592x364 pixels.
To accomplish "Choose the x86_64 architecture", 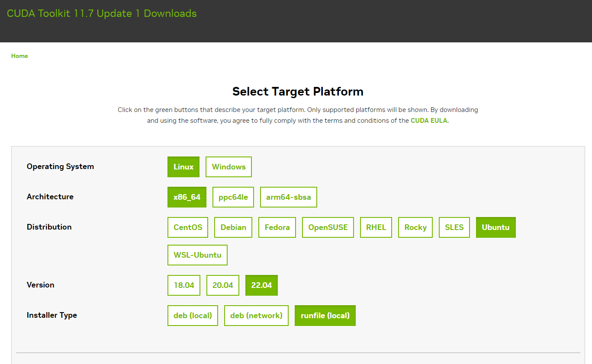I will point(187,197).
